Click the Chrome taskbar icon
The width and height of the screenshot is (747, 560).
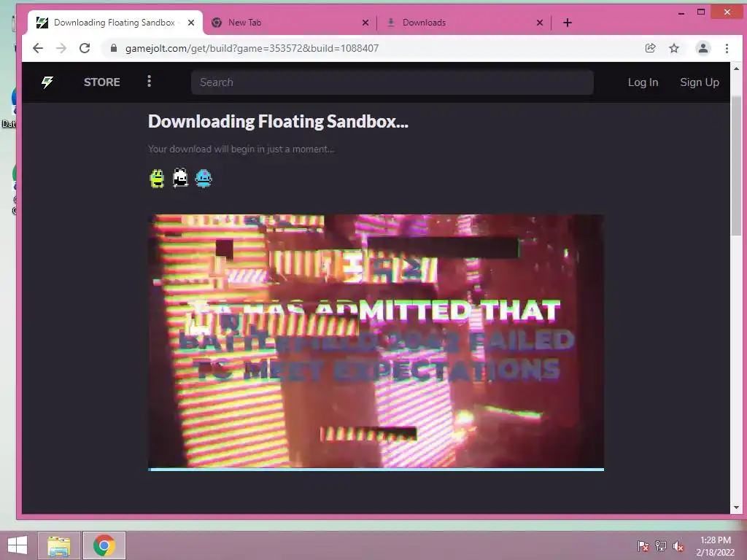click(x=104, y=545)
